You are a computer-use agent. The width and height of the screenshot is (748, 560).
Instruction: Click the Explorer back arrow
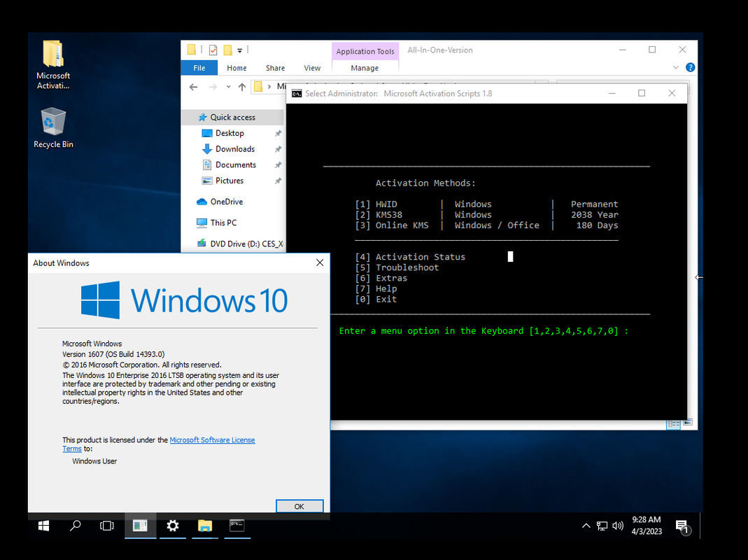193,86
